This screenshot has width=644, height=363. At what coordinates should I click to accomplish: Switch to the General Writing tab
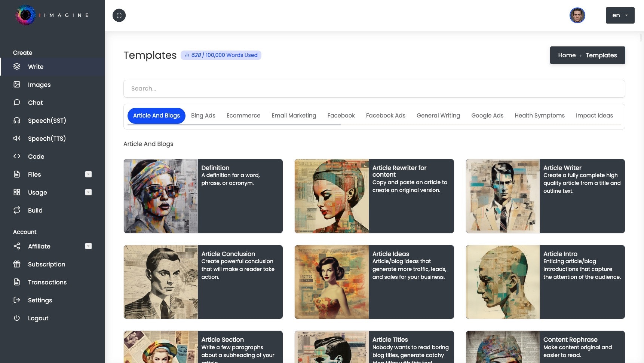pyautogui.click(x=438, y=116)
